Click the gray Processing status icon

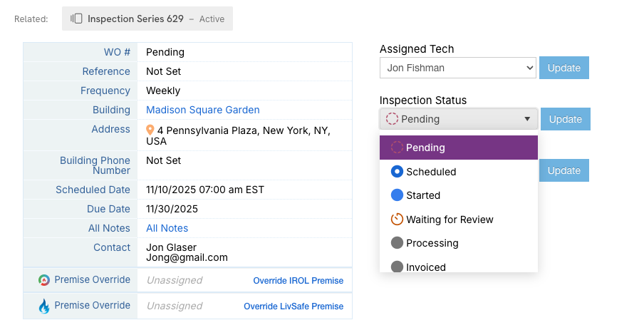[397, 243]
